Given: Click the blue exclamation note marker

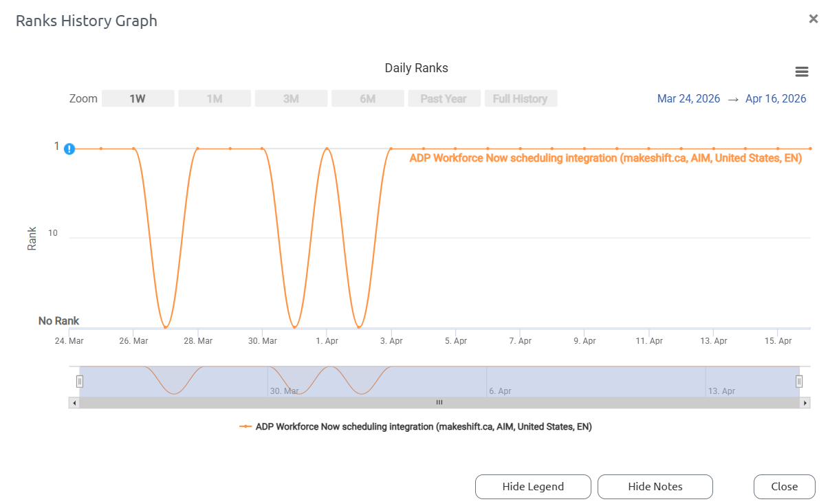Looking at the screenshot, I should coord(69,149).
